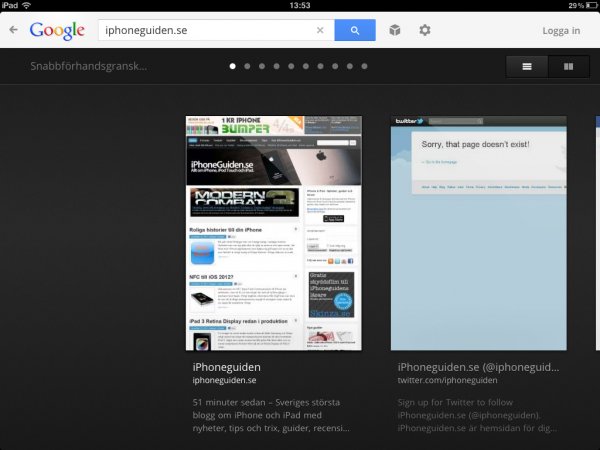Tap the back arrow icon
This screenshot has width=600, height=450.
[14, 30]
